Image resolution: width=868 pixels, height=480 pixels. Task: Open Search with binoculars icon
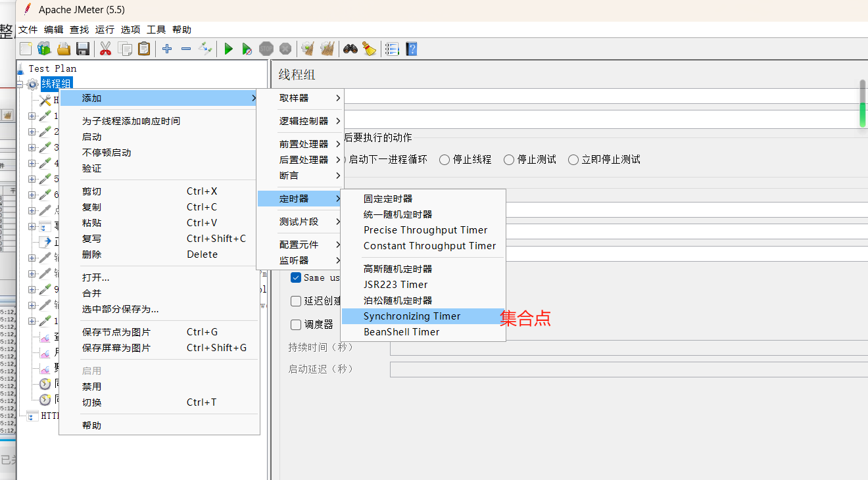coord(350,49)
